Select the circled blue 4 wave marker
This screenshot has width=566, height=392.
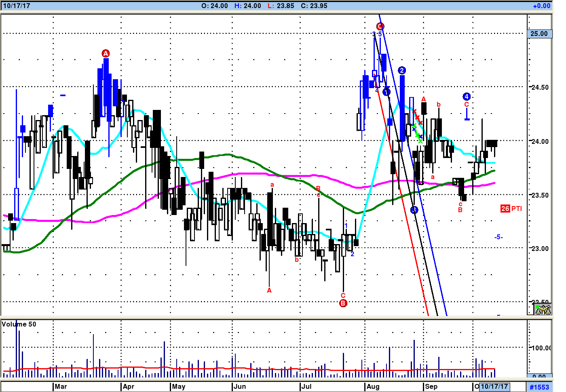tap(467, 97)
